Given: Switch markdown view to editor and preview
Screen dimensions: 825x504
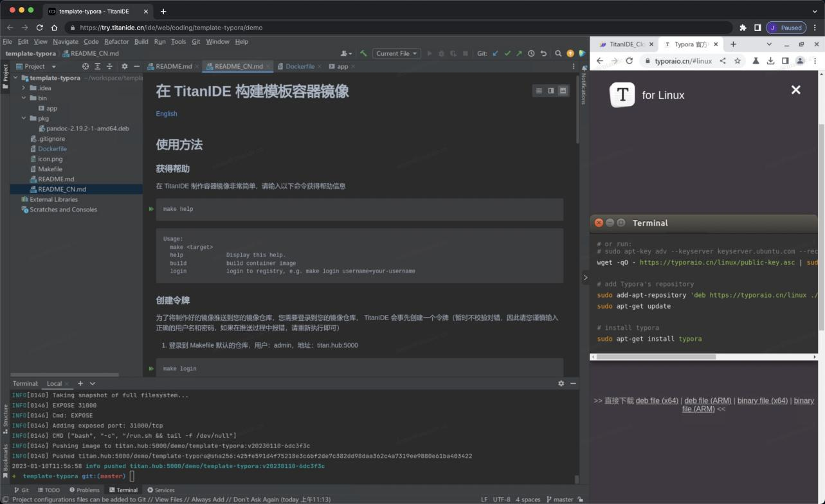Looking at the screenshot, I should [550, 91].
